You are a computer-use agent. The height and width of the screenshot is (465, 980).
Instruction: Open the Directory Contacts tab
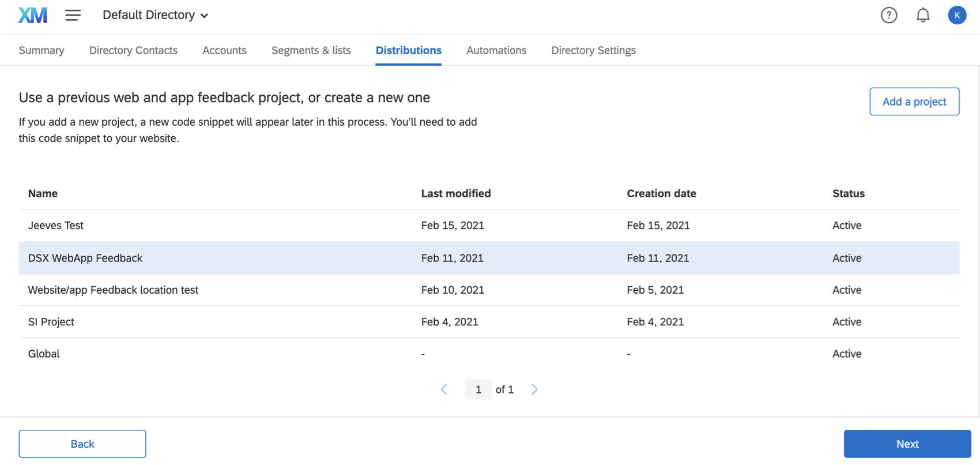tap(133, 50)
